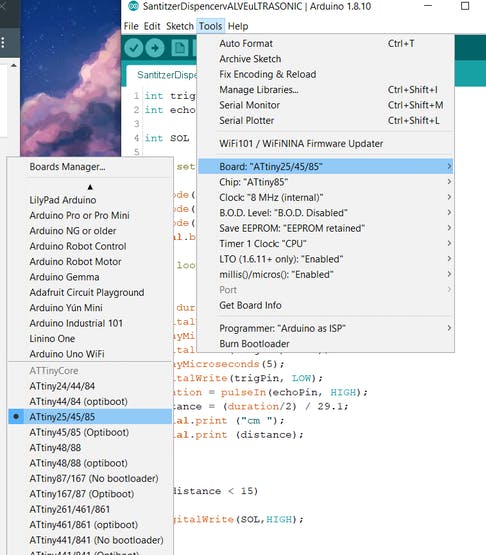Viewport: 486px width, 555px height.
Task: Open the Sketch menu
Action: (179, 26)
